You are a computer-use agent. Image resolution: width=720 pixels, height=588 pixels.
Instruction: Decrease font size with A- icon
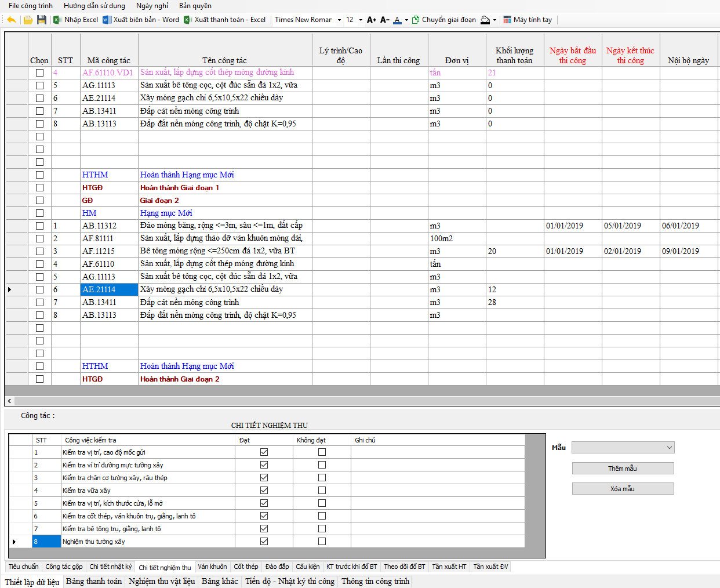[x=385, y=20]
